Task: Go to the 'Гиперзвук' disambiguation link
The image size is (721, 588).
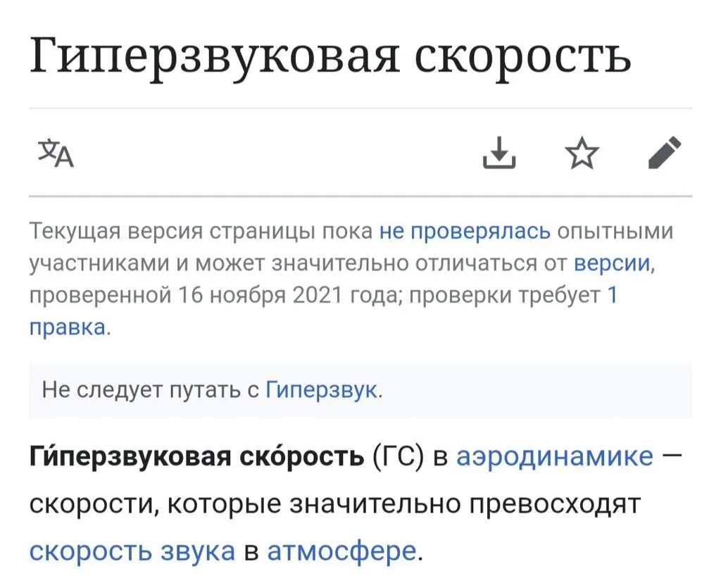Action: pos(321,390)
